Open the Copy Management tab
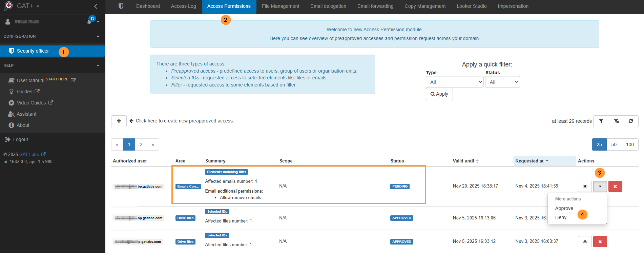The width and height of the screenshot is (644, 253). click(x=425, y=6)
